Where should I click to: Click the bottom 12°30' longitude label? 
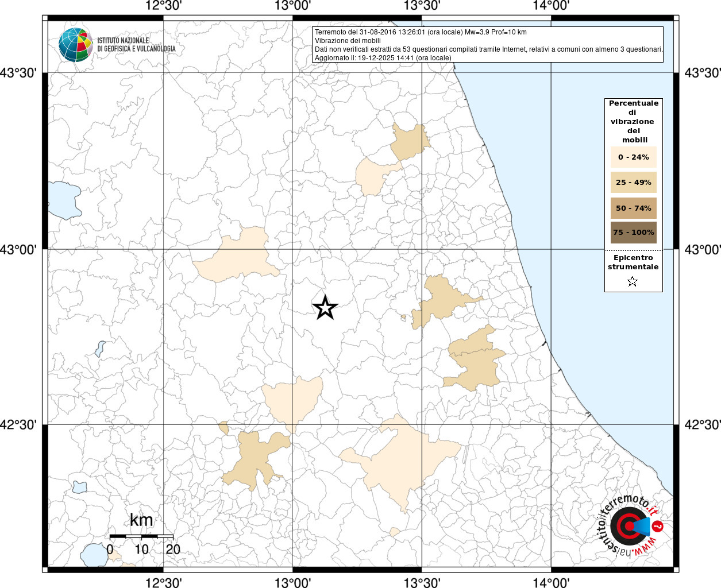click(x=164, y=583)
